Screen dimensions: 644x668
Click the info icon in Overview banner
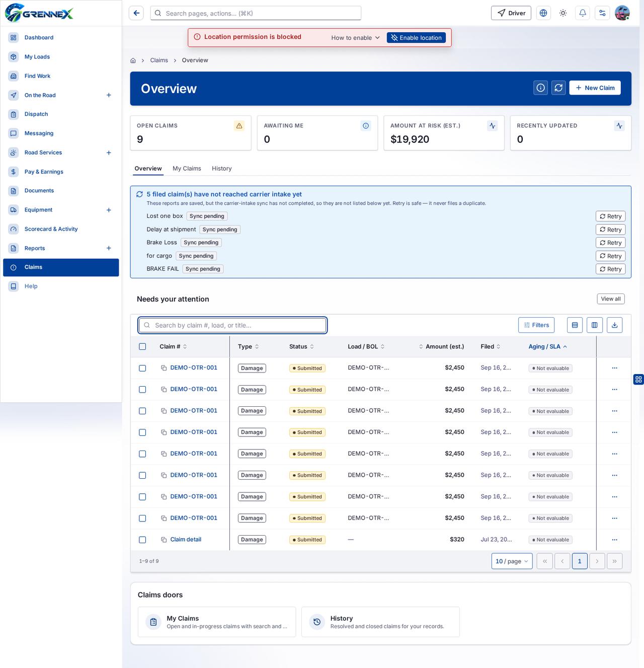[541, 88]
